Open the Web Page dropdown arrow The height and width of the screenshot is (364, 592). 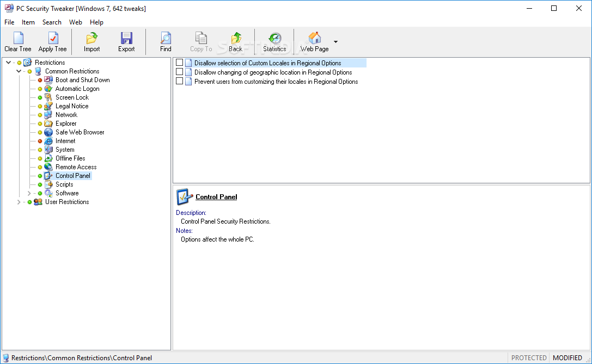[335, 42]
